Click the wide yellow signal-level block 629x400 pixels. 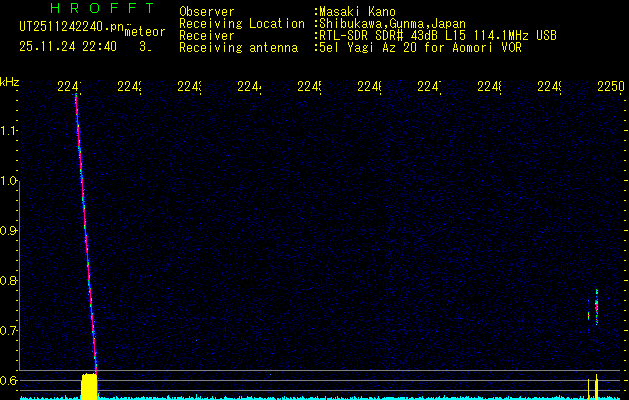89,386
